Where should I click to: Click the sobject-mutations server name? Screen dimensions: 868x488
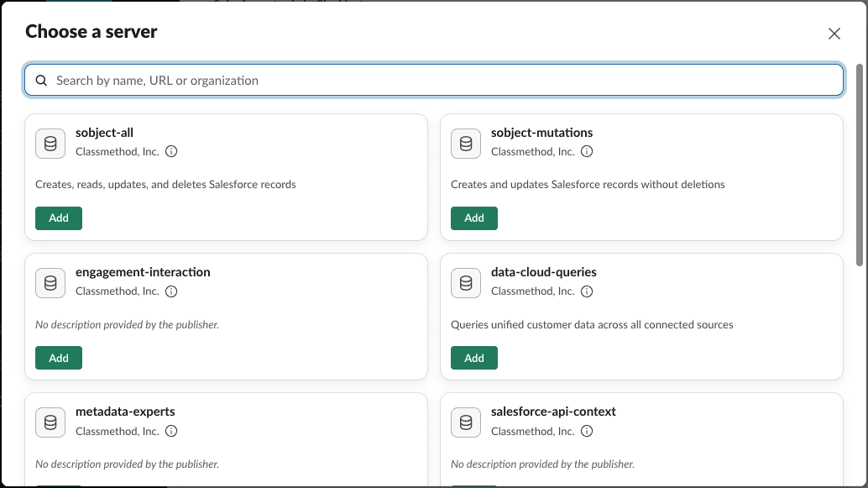541,133
